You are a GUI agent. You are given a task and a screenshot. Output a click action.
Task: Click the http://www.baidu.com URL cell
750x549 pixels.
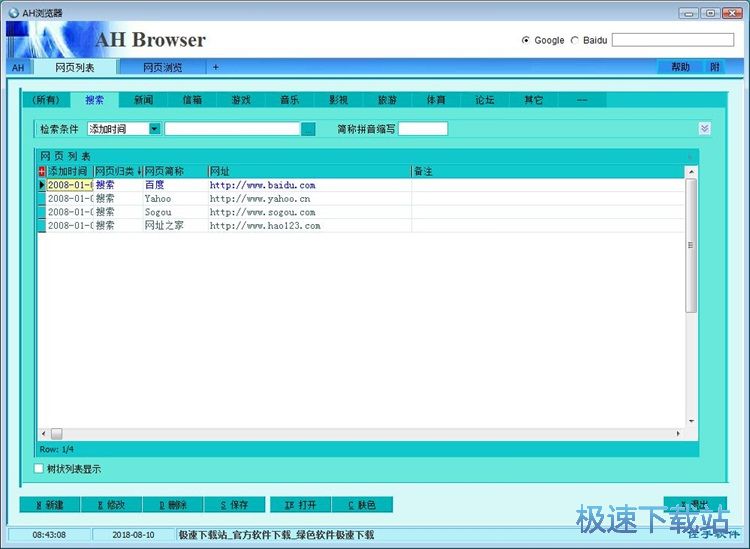point(309,185)
